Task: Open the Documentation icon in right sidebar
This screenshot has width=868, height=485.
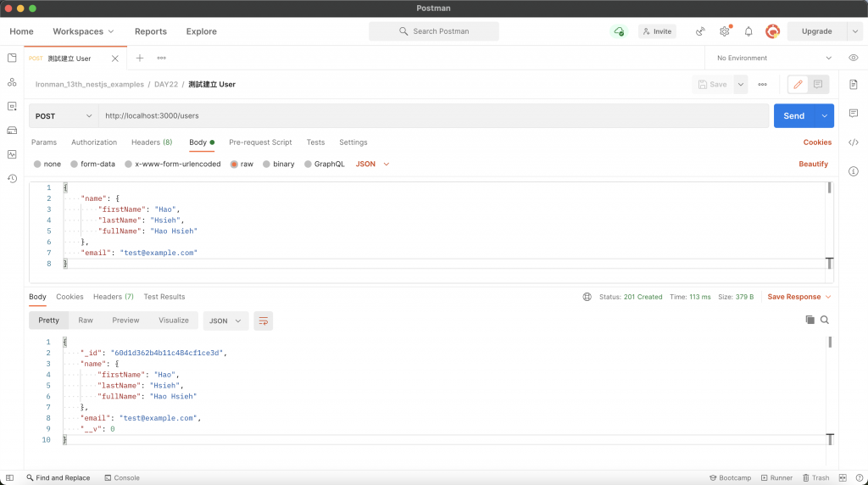Action: (853, 85)
